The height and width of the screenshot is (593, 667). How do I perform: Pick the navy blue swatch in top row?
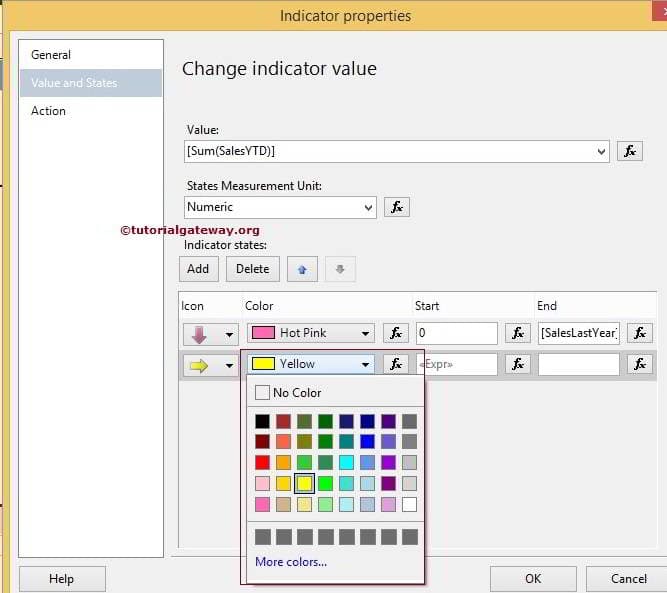pyautogui.click(x=367, y=422)
